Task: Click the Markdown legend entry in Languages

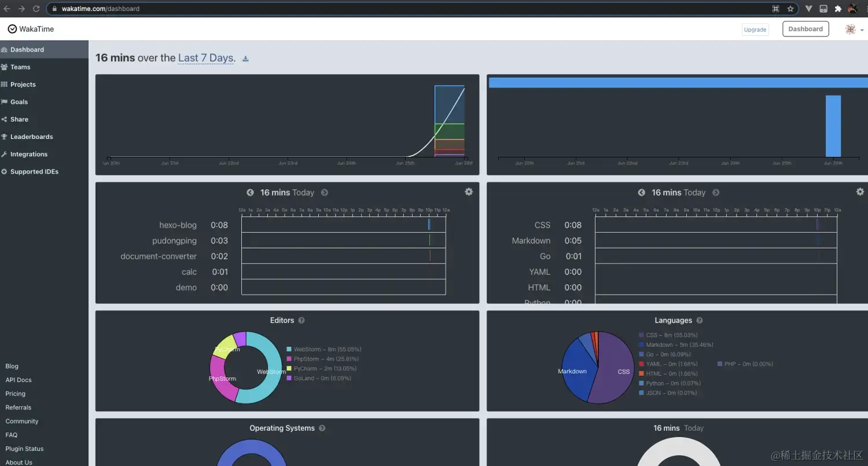Action: (676, 345)
